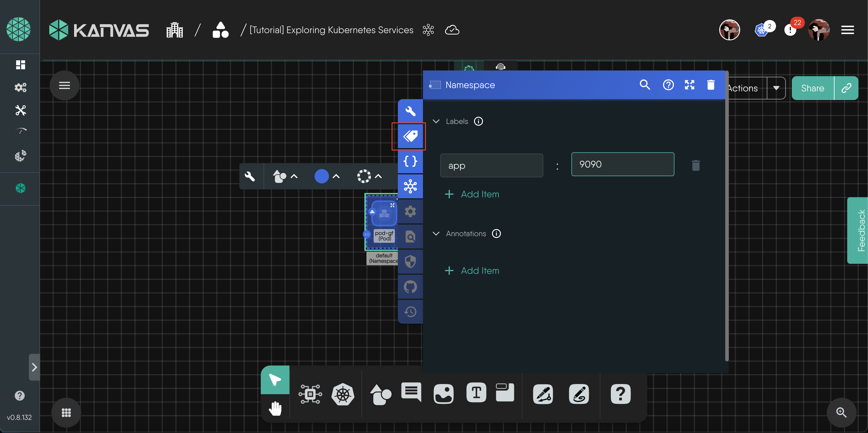
Task: Open the JSON curly braces tab
Action: click(410, 162)
